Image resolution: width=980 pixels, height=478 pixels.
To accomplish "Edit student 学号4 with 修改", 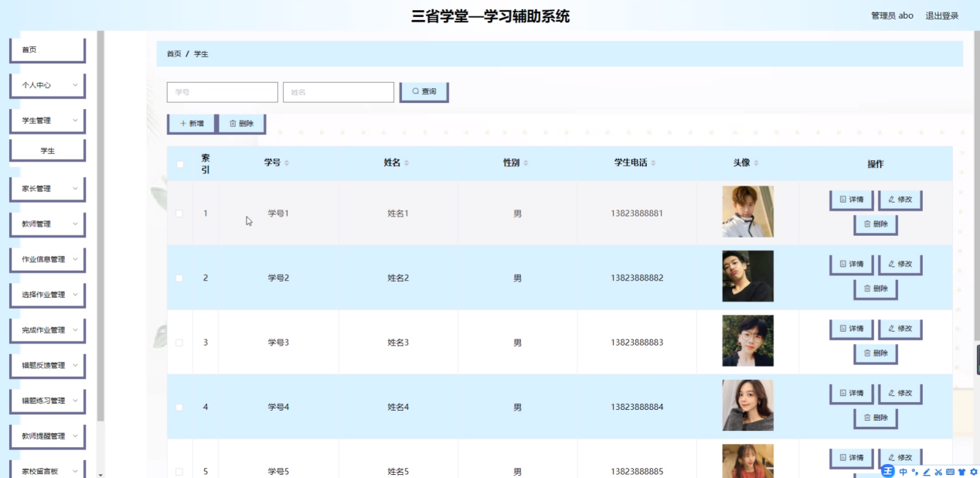I will (x=900, y=394).
